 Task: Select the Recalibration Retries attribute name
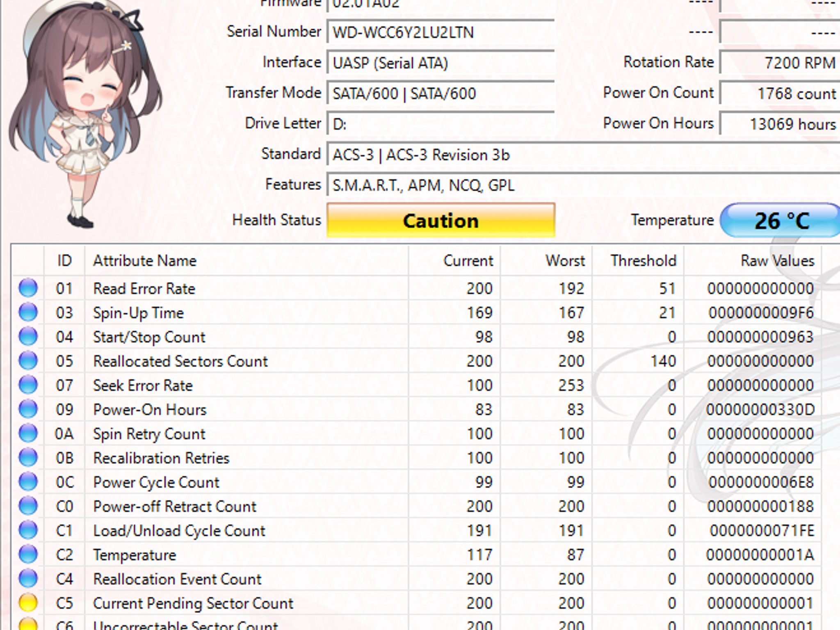click(x=161, y=458)
